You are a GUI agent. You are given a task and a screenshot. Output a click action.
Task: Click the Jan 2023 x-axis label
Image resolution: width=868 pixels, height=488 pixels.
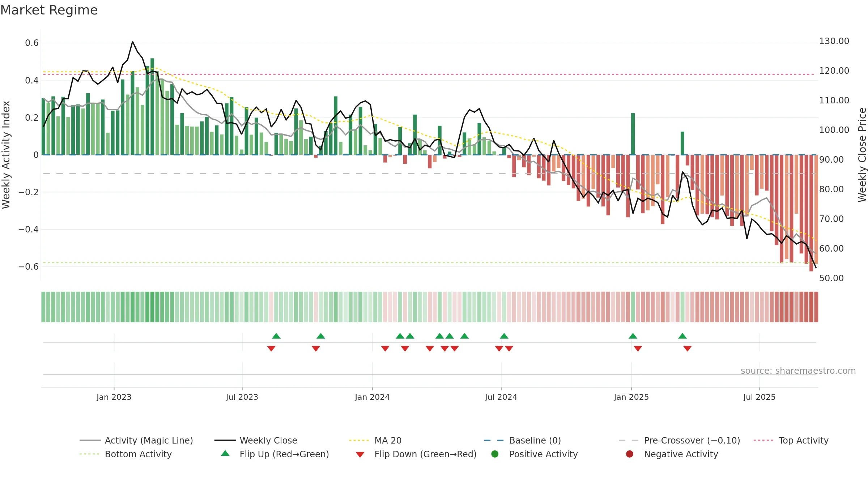tap(114, 397)
